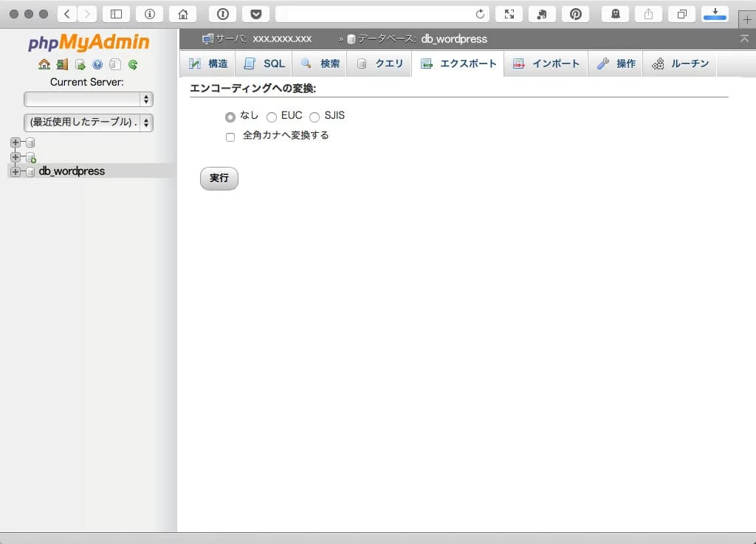Open MySQL documentation pages icon

point(114,64)
